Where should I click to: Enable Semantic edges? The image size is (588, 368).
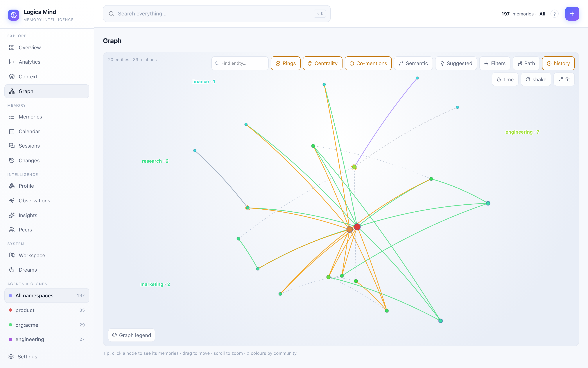pyautogui.click(x=413, y=63)
